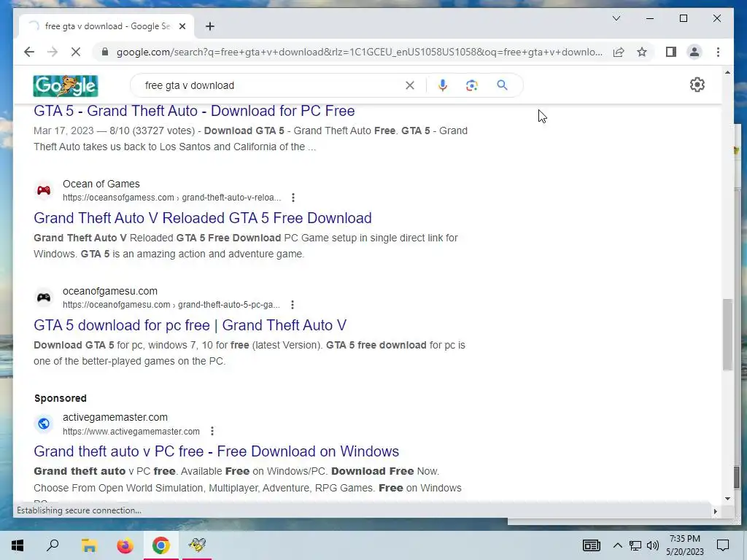Bookmark this page with the star
747x560 pixels.
pos(642,52)
